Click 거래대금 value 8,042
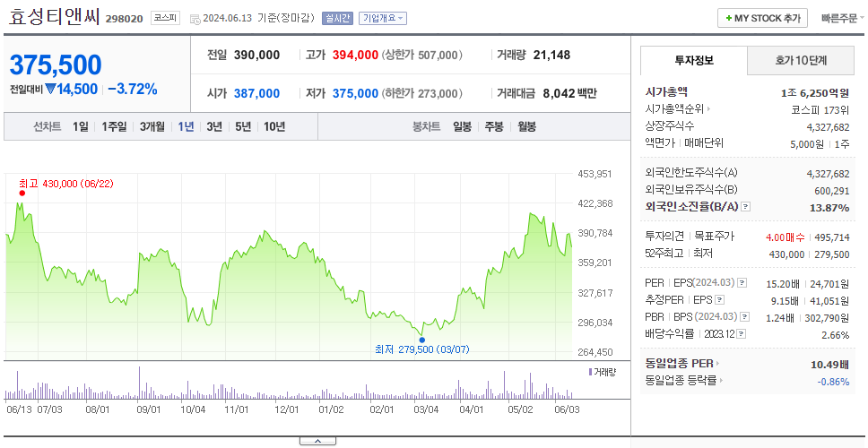The height and width of the screenshot is (448, 868). pyautogui.click(x=560, y=93)
